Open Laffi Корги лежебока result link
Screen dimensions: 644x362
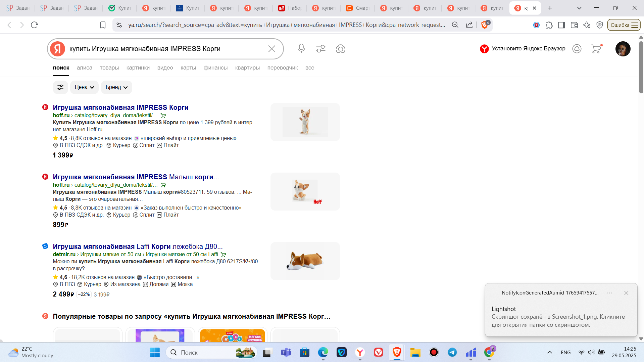pyautogui.click(x=138, y=246)
